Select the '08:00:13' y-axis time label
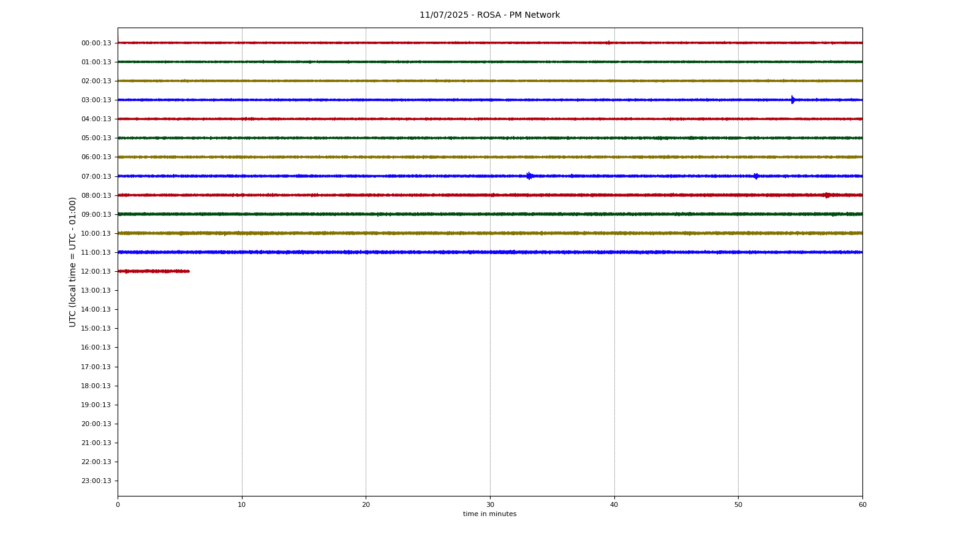The image size is (980, 551). pos(96,195)
